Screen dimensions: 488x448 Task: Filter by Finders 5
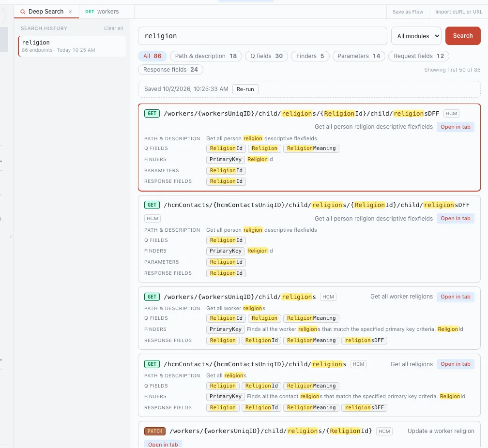point(310,56)
